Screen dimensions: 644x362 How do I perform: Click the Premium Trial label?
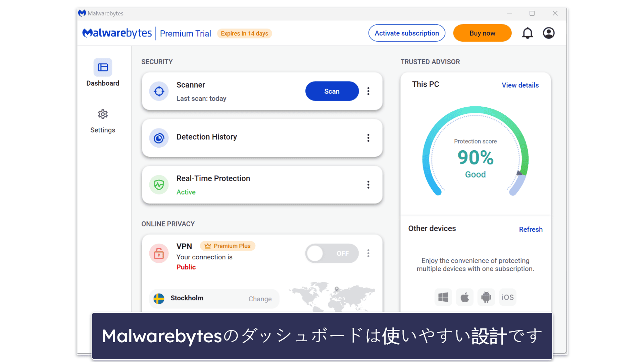tap(185, 34)
